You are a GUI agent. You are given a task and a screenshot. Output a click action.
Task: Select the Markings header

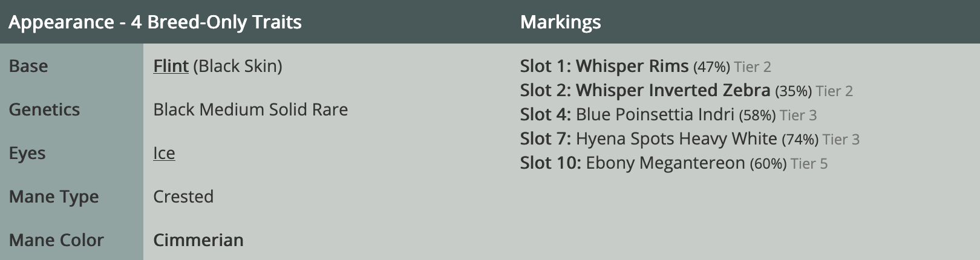[560, 22]
